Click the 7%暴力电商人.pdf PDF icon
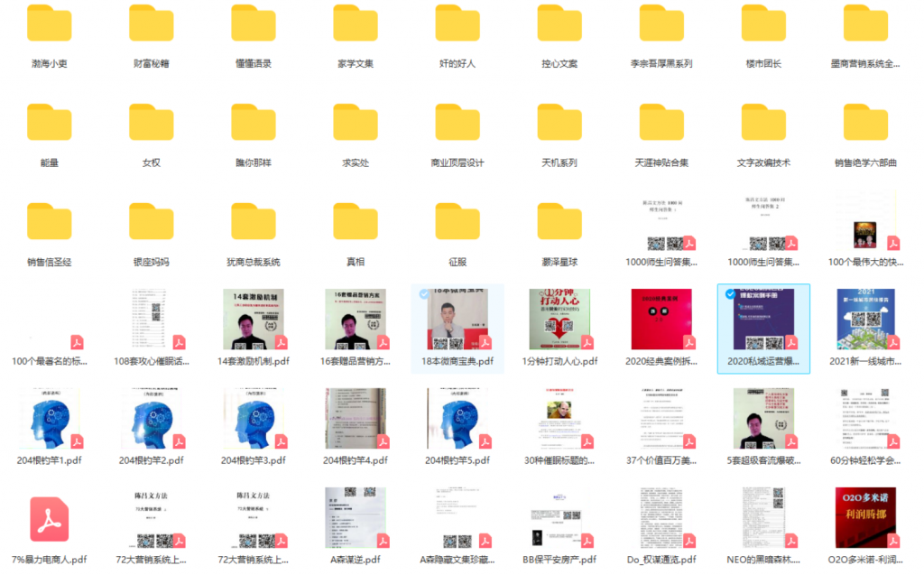Screen dimensions: 924x575 pyautogui.click(x=50, y=518)
